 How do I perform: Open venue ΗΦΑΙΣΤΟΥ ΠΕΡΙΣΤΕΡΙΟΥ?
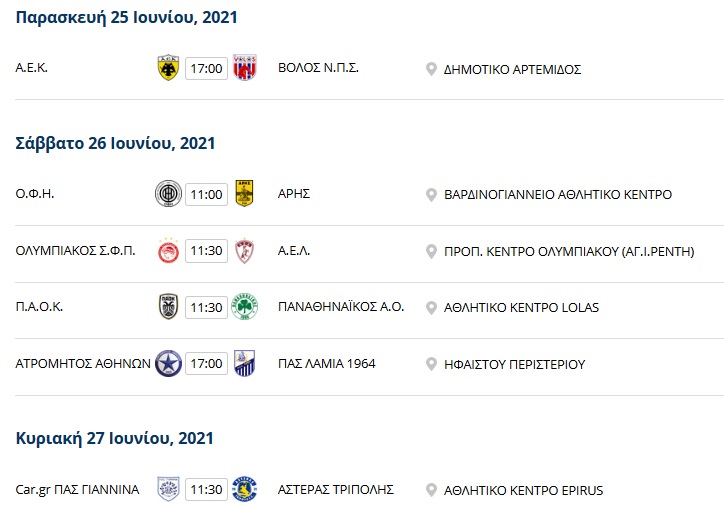tap(514, 364)
